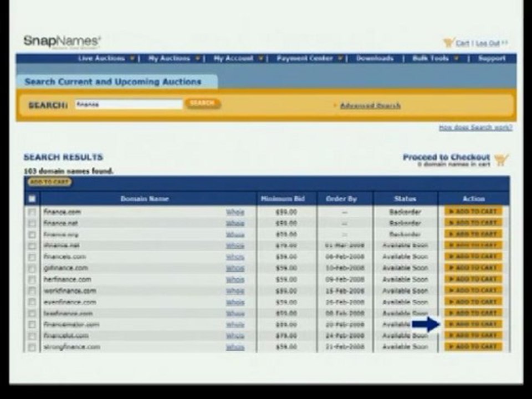Expand the Bulk Tools dropdown arrow
532x399 pixels.
click(456, 58)
